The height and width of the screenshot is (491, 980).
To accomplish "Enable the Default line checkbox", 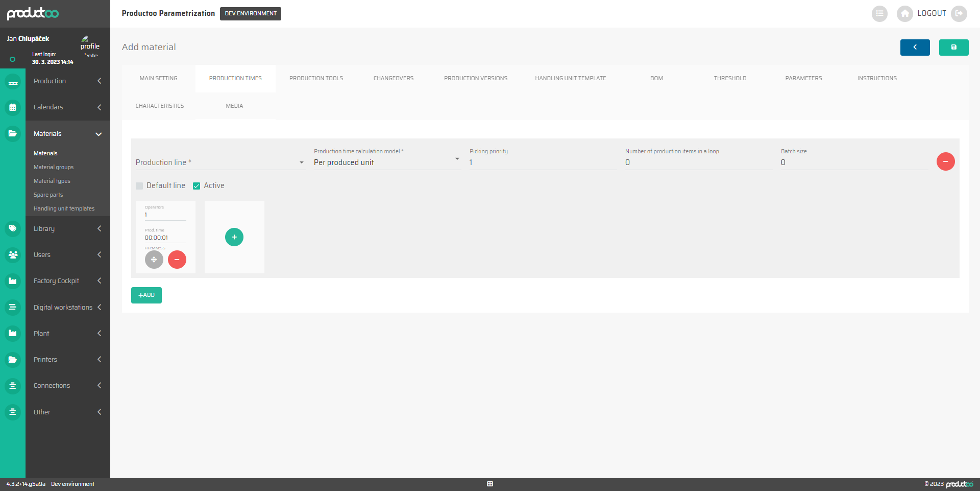I will 139,186.
